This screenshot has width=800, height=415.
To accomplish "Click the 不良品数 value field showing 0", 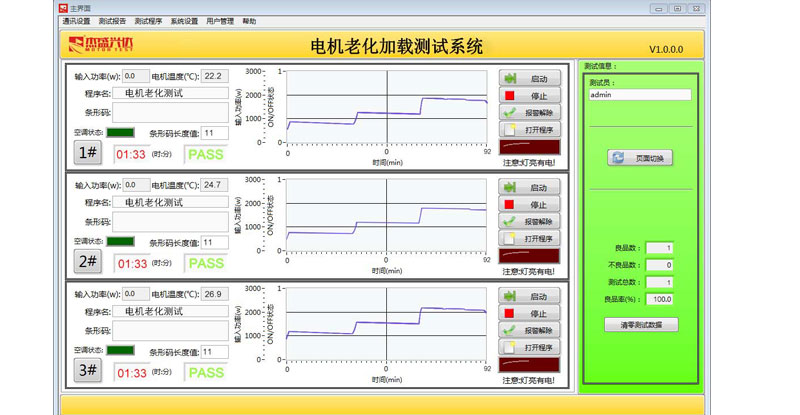I will (660, 265).
